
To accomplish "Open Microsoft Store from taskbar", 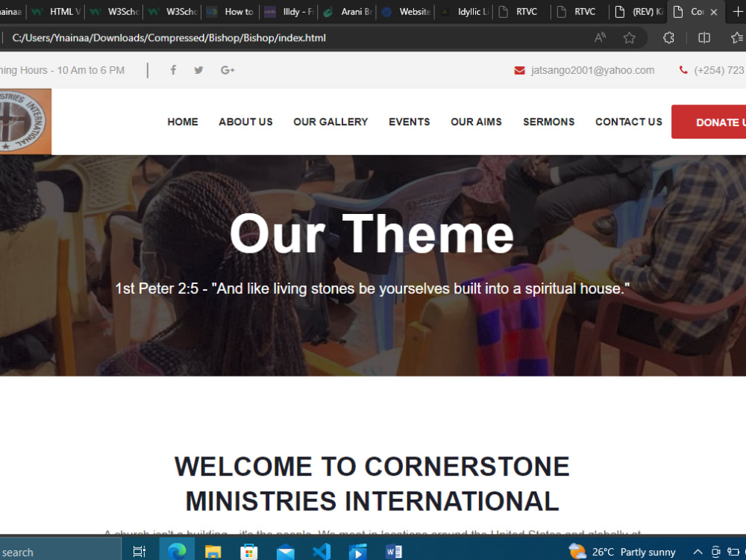I will (x=249, y=552).
